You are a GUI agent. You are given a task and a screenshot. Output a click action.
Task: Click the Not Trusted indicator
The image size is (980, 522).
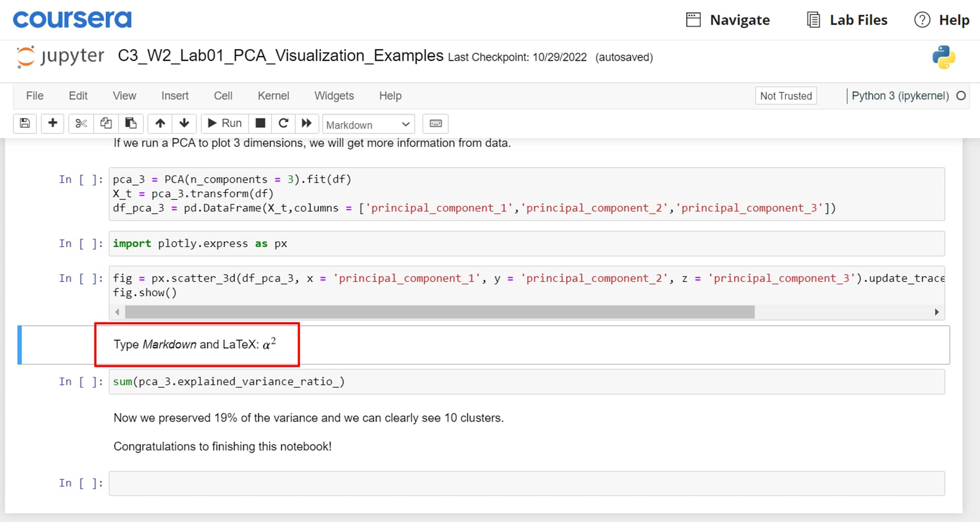(x=786, y=96)
